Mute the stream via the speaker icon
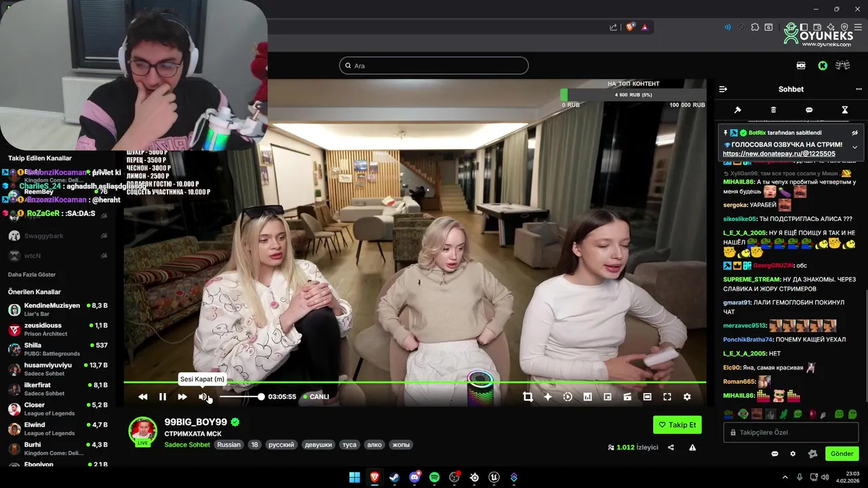868x488 pixels. point(203,396)
